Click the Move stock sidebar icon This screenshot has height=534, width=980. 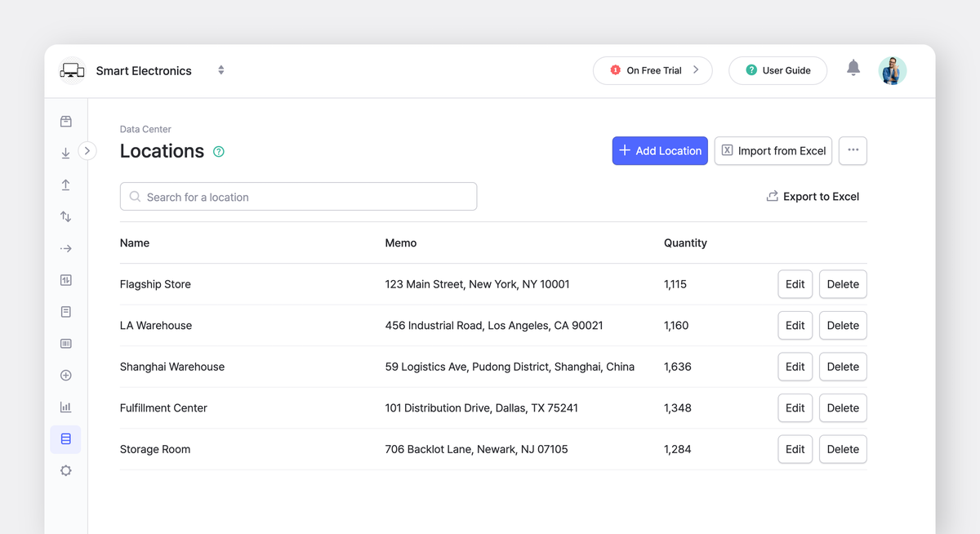click(x=65, y=248)
